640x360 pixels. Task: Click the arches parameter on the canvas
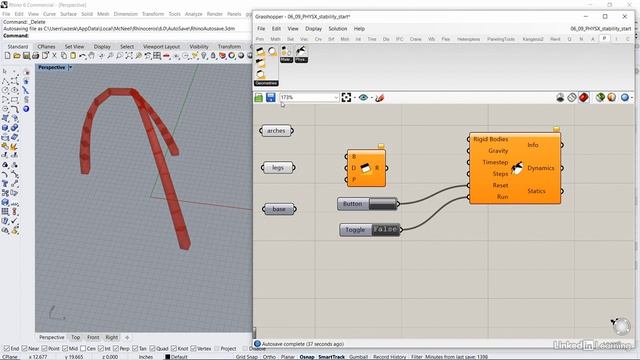pyautogui.click(x=276, y=131)
